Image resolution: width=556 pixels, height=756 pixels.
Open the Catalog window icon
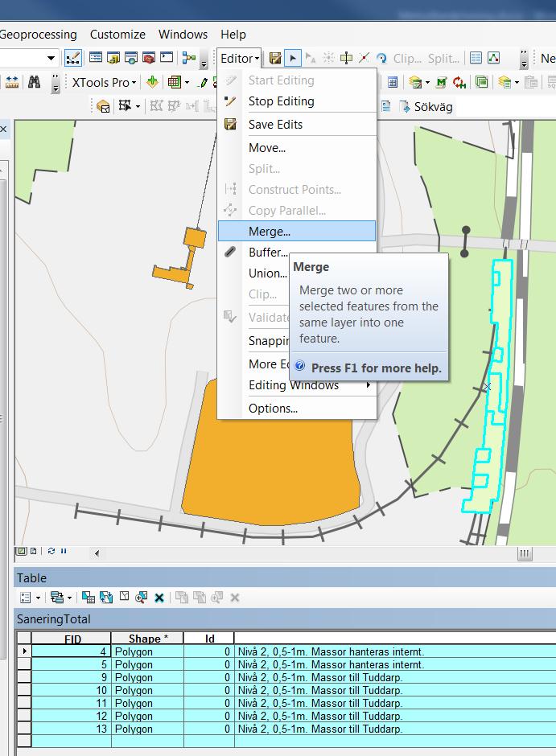[x=113, y=58]
